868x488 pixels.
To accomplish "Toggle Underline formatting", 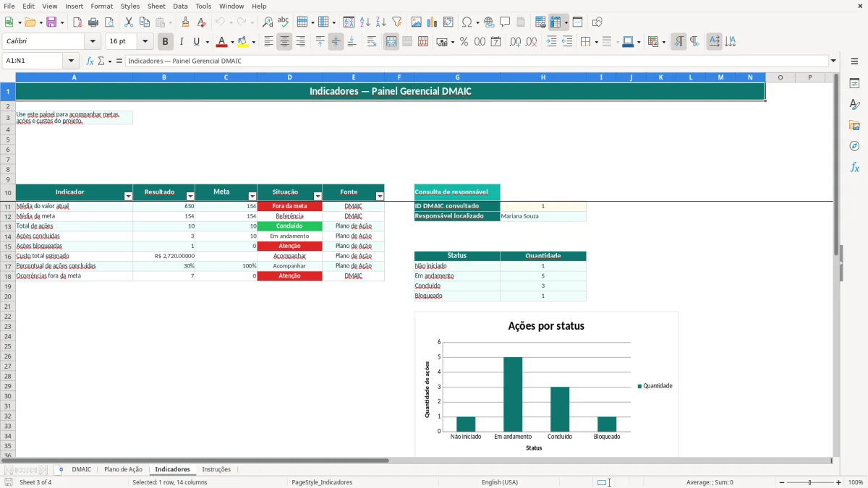I will pos(197,42).
